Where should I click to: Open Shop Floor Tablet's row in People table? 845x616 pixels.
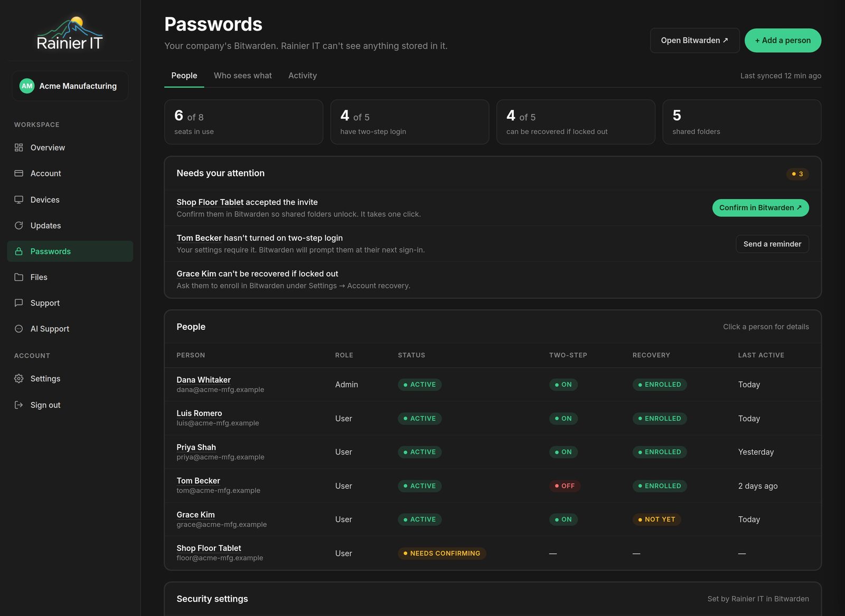click(493, 553)
